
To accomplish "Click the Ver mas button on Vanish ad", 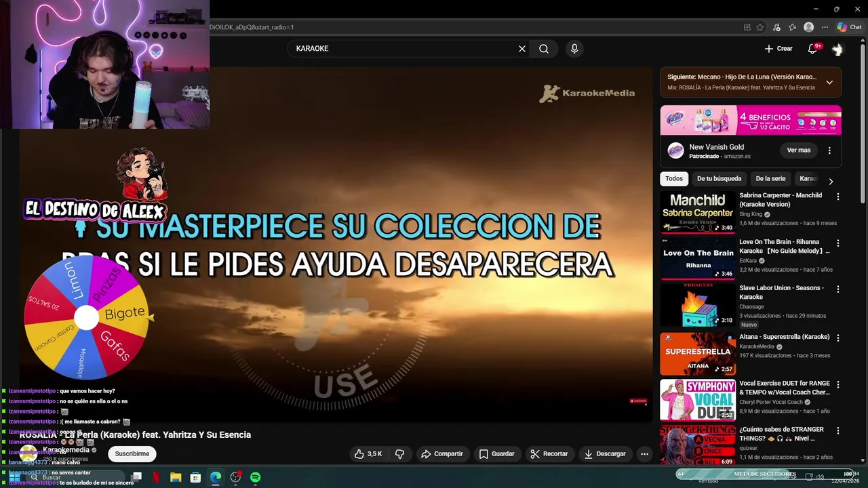I will 798,150.
